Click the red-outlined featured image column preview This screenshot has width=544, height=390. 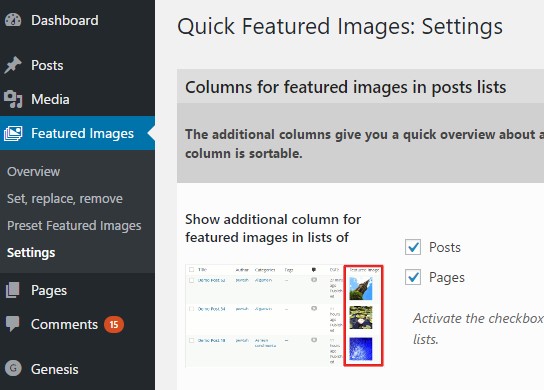364,315
